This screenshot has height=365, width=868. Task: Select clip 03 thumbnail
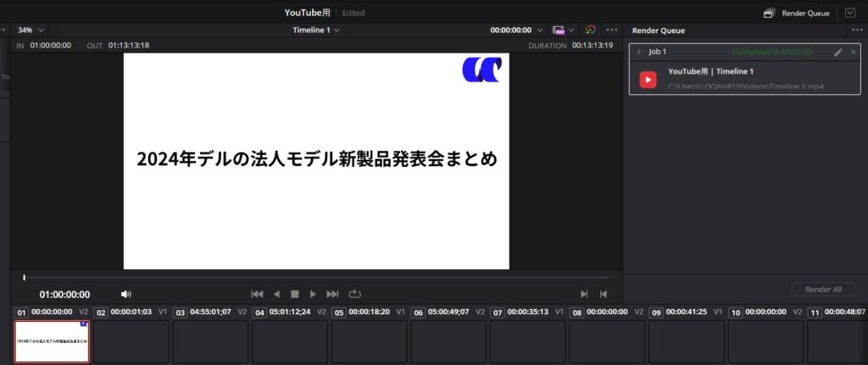pos(210,341)
